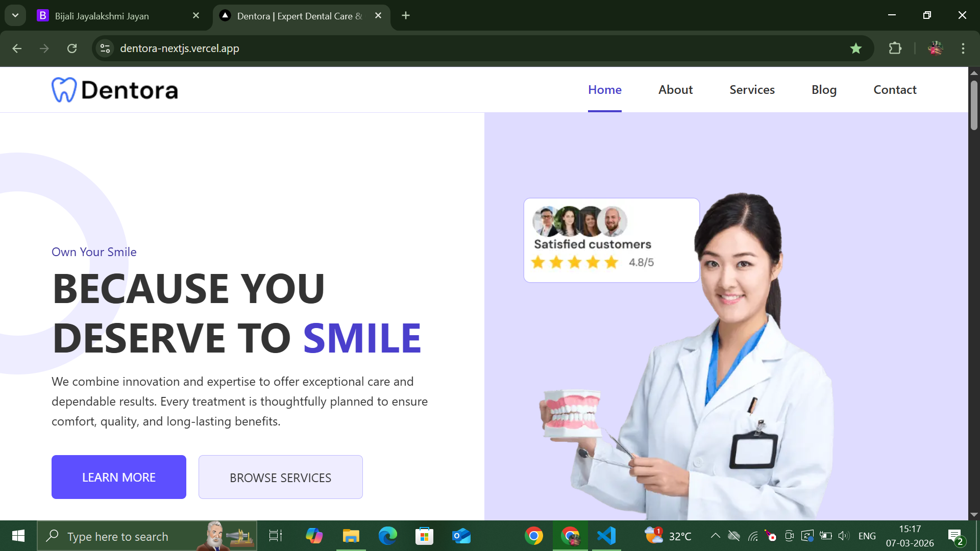Open Microsoft Edge from taskbar
This screenshot has height=551, width=980.
(x=387, y=536)
